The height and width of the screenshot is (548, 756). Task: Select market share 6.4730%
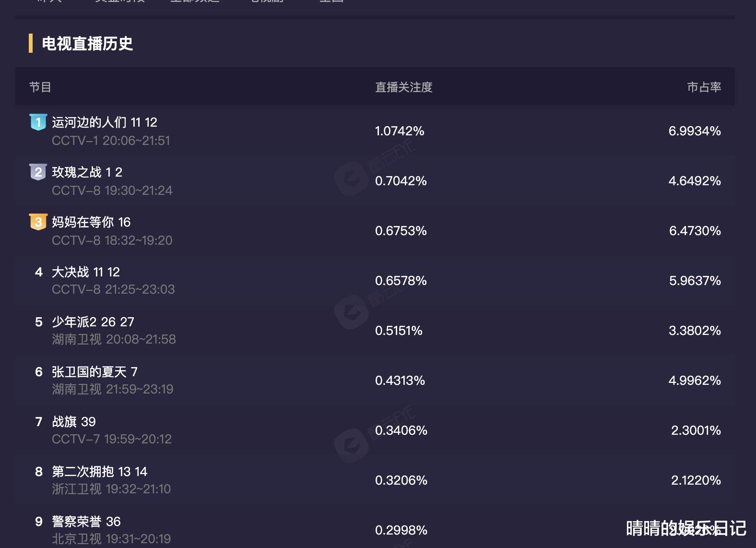[x=695, y=231]
